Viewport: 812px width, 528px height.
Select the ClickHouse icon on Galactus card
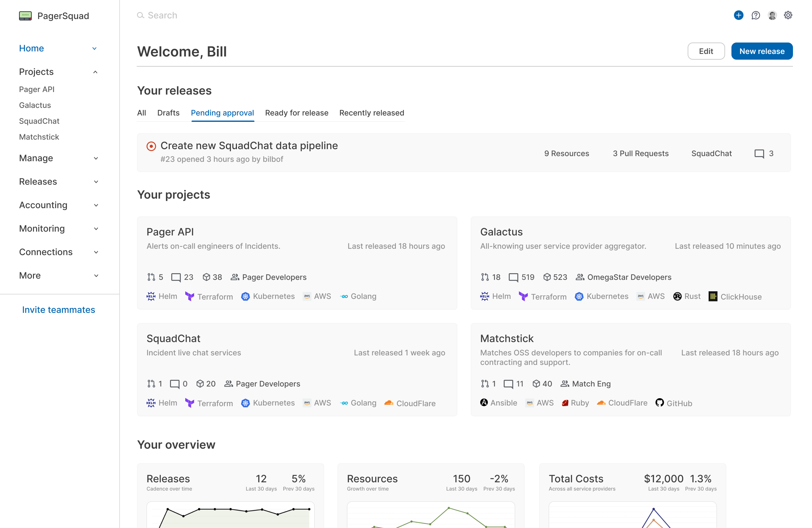(x=713, y=296)
